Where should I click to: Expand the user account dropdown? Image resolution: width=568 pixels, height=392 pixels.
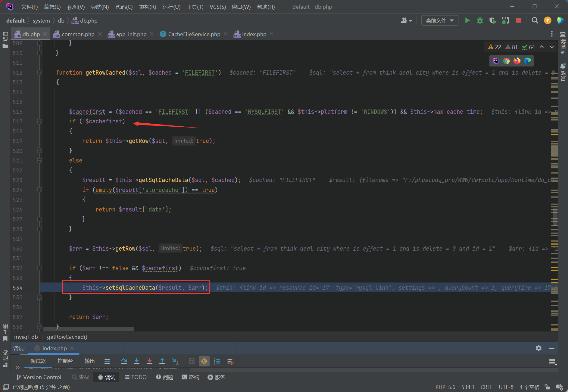pyautogui.click(x=406, y=20)
